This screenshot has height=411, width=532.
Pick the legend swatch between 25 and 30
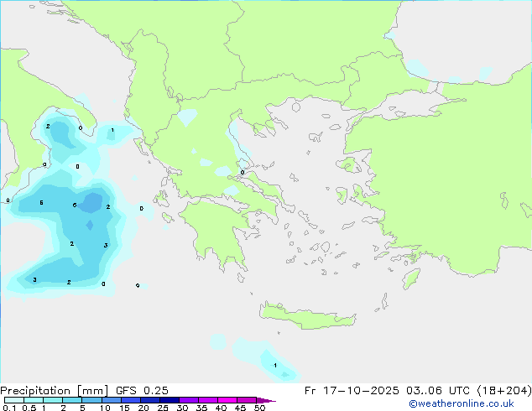click(x=170, y=400)
